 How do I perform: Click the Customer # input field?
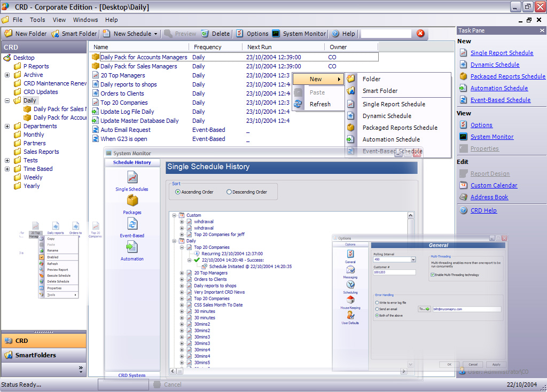(394, 272)
